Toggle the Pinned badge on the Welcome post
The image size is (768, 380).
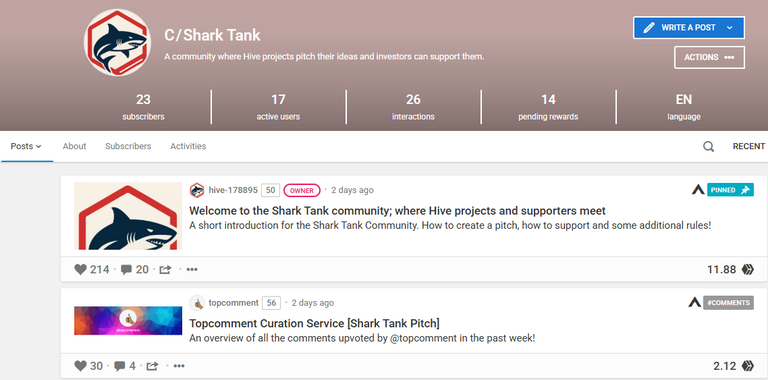tap(730, 190)
